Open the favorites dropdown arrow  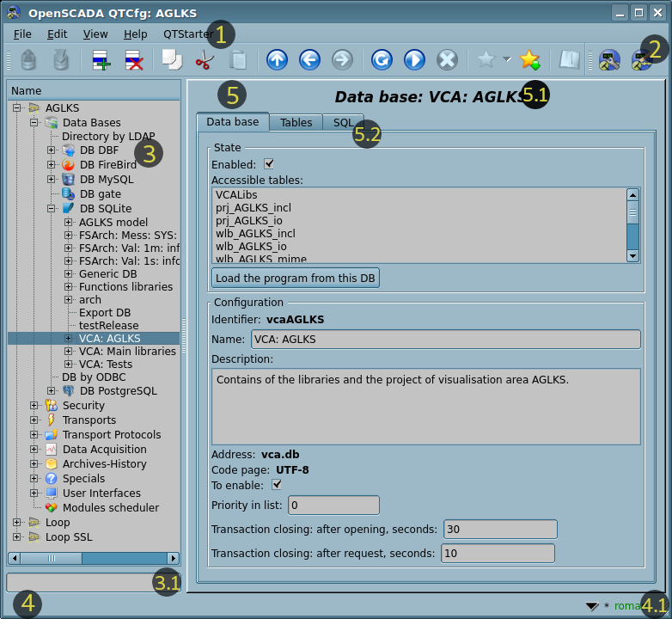tap(506, 60)
